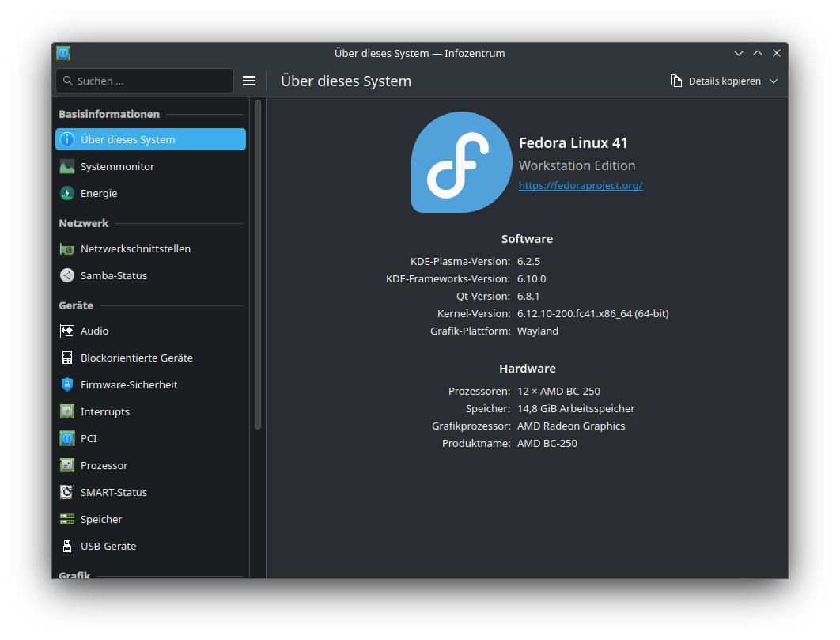This screenshot has width=840, height=640.
Task: Select the SMART-Status entry
Action: (150, 492)
